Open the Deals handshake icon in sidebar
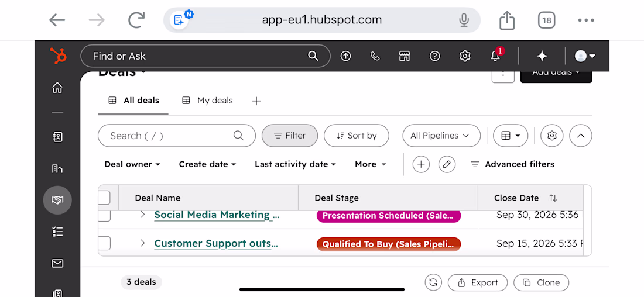644x297 pixels. (x=57, y=200)
